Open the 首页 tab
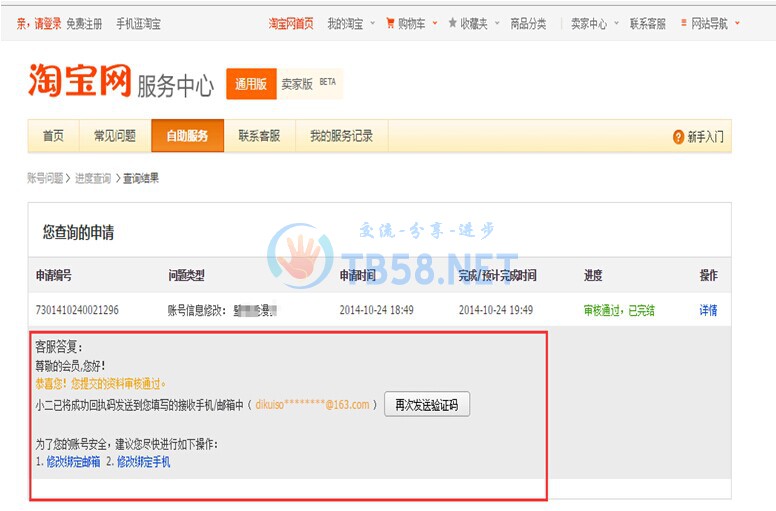Viewport: 776px width, 511px height. (53, 136)
